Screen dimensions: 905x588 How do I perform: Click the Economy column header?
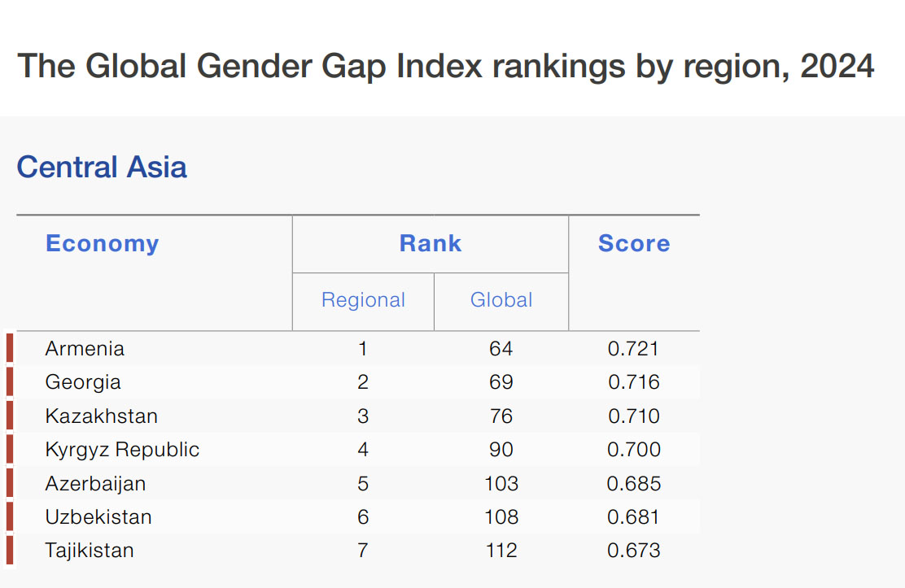click(x=103, y=244)
